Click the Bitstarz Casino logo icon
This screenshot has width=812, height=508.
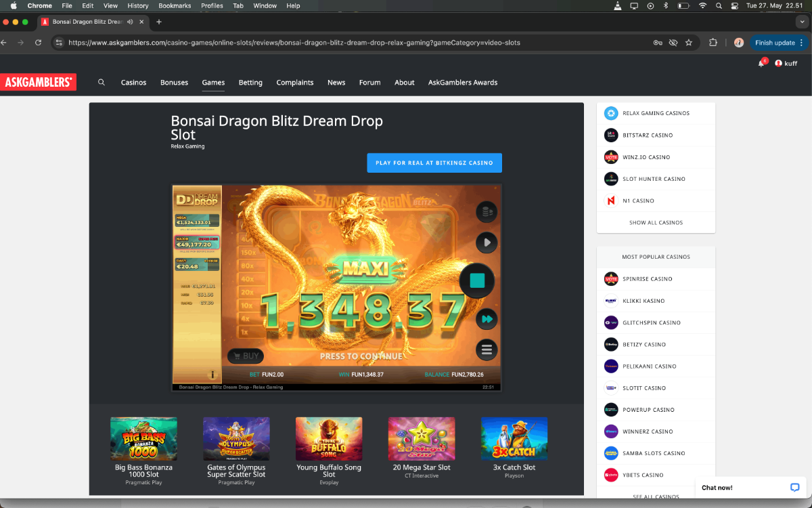click(611, 135)
